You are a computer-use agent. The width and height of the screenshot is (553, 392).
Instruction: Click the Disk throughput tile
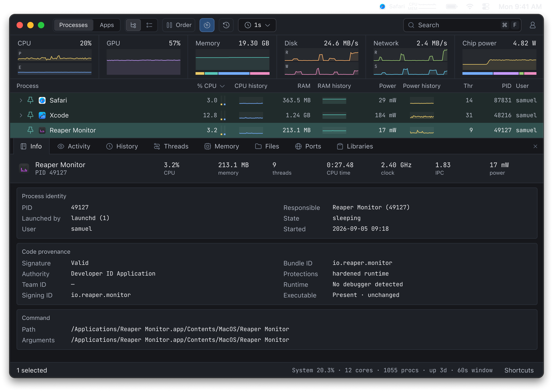pyautogui.click(x=321, y=57)
